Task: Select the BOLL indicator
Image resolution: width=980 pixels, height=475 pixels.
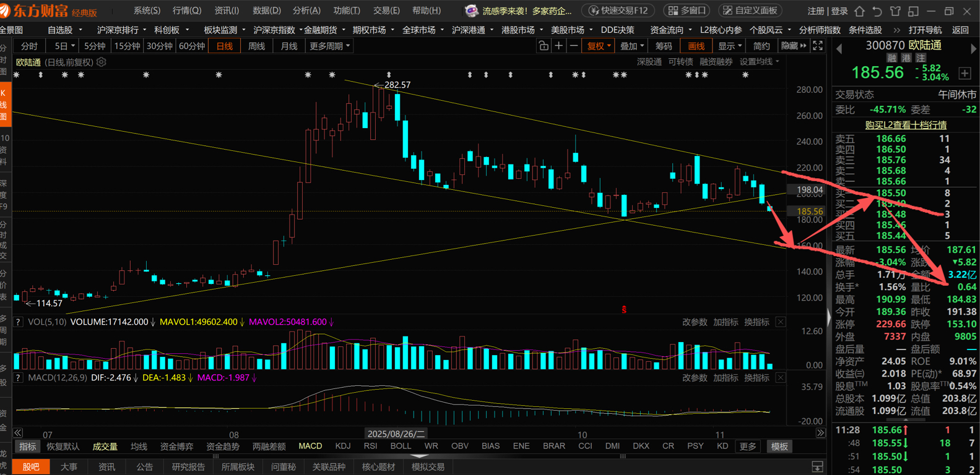Action: tap(401, 447)
